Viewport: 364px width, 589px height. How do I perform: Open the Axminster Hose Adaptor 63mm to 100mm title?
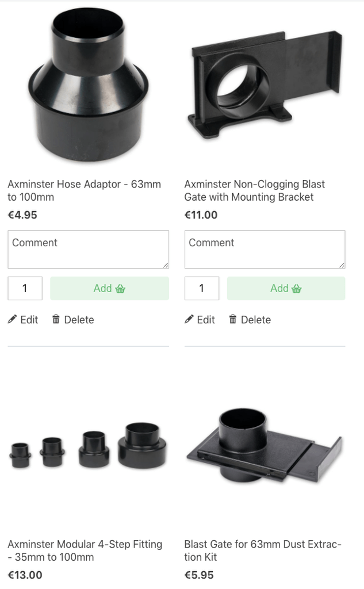[84, 190]
